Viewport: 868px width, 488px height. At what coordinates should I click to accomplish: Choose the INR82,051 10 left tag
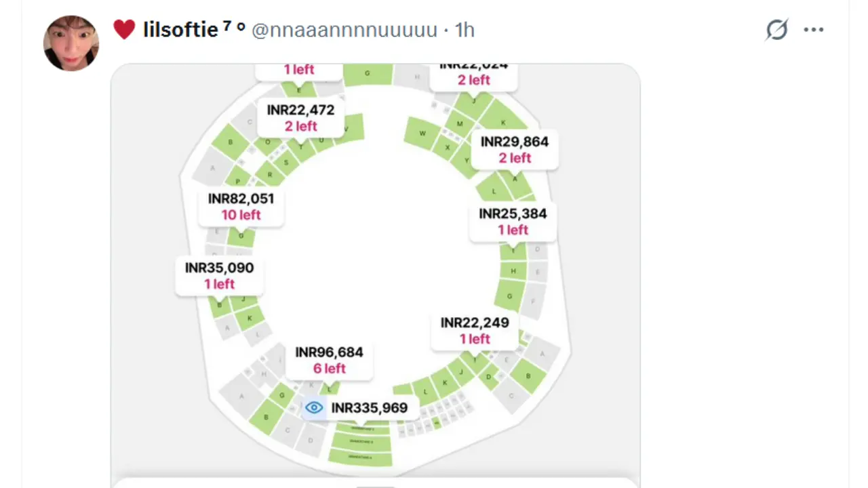click(241, 206)
